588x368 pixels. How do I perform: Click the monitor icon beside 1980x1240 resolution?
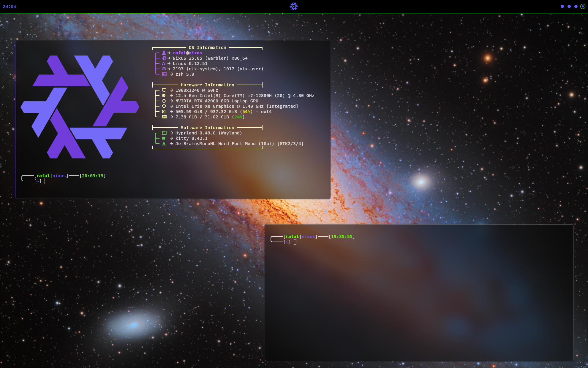pyautogui.click(x=164, y=90)
